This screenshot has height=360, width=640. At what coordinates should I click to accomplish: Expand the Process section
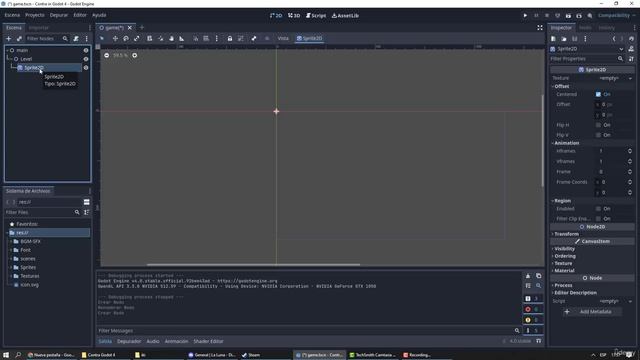click(563, 285)
